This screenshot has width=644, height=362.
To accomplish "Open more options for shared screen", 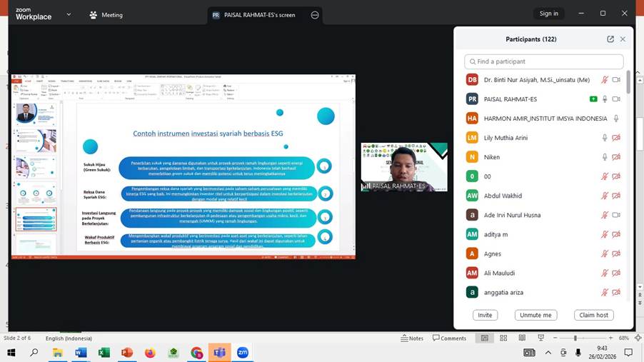I will pyautogui.click(x=315, y=15).
